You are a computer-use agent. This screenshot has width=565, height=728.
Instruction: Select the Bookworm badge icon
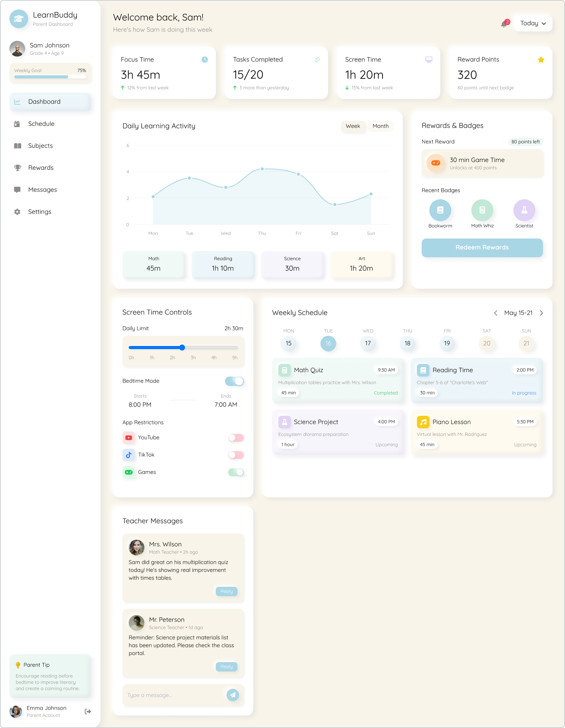coord(440,210)
